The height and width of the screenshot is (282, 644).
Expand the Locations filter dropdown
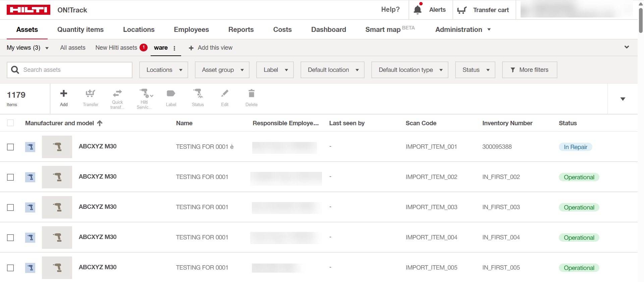(x=164, y=70)
